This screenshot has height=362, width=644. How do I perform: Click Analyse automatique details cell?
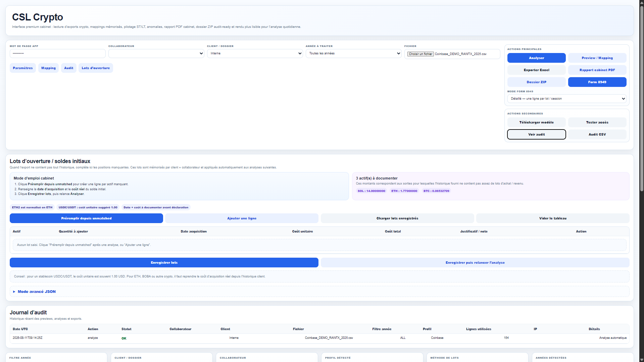613,338
